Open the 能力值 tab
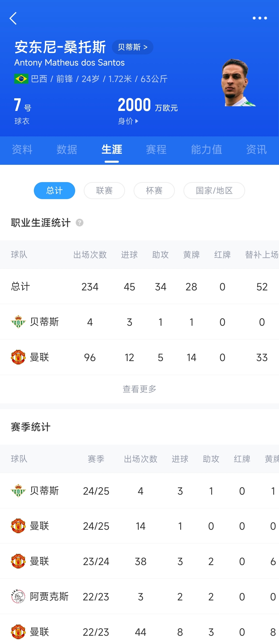 tap(207, 150)
